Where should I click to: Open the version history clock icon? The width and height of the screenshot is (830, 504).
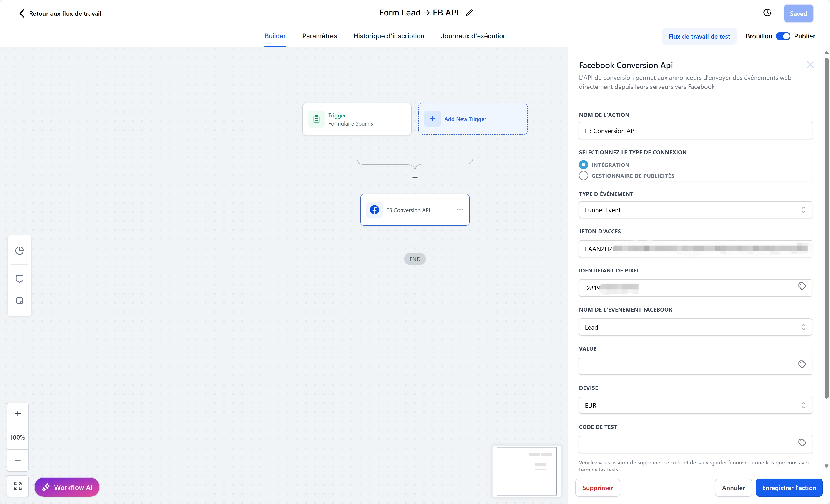click(x=767, y=13)
